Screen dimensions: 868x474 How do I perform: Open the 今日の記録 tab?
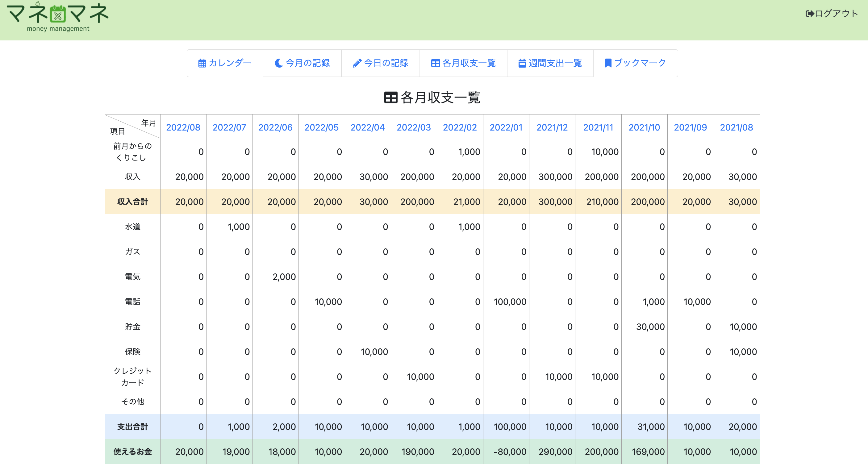tap(381, 63)
